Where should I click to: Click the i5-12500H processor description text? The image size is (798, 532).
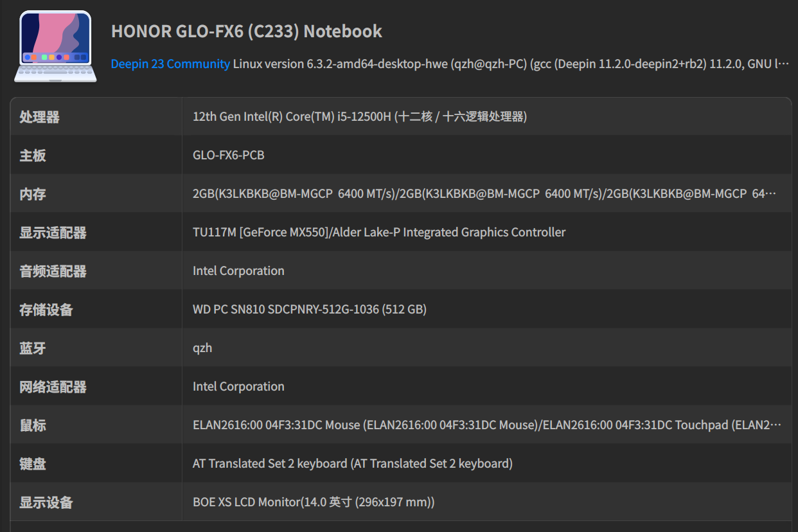359,117
